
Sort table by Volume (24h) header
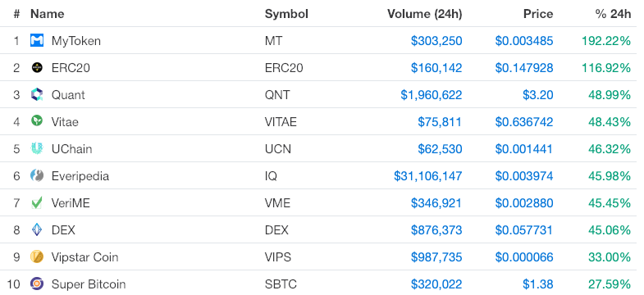point(424,14)
